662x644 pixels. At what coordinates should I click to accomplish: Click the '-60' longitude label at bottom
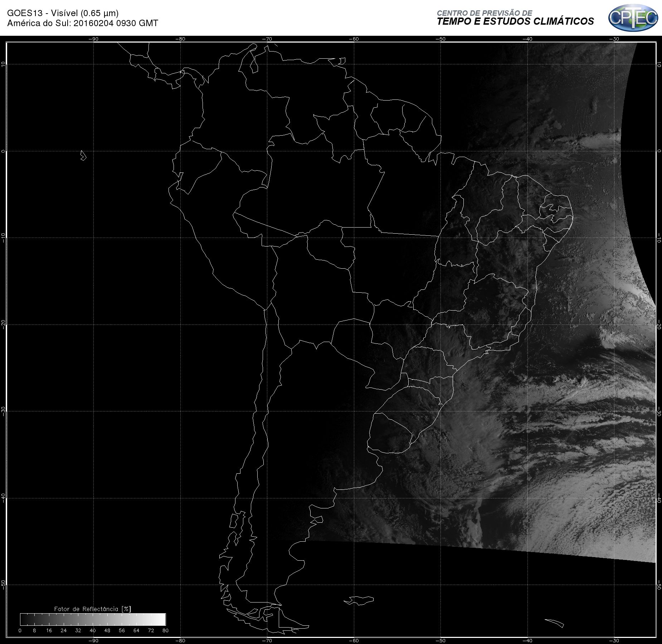(x=354, y=640)
